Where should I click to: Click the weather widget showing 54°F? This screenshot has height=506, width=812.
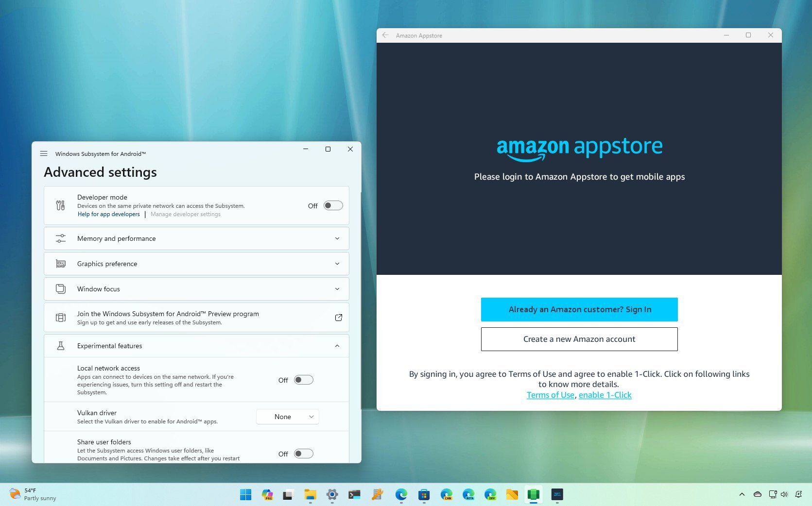(29, 494)
